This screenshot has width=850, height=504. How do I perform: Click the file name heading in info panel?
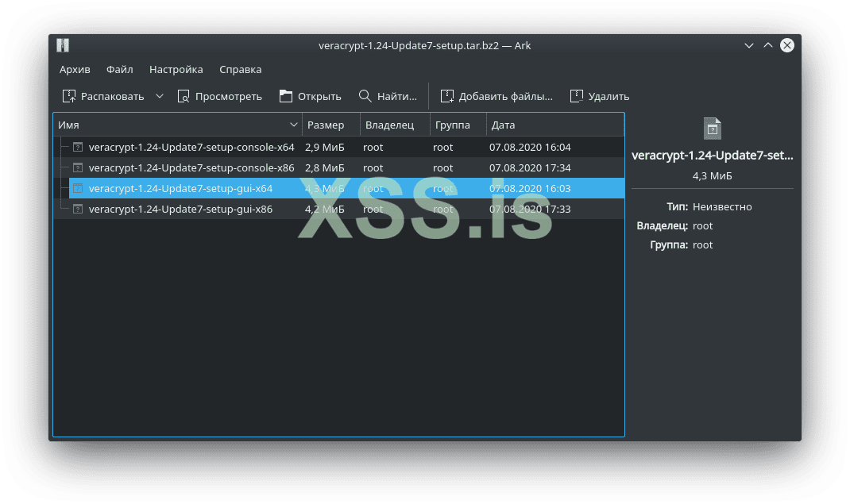[x=713, y=156]
